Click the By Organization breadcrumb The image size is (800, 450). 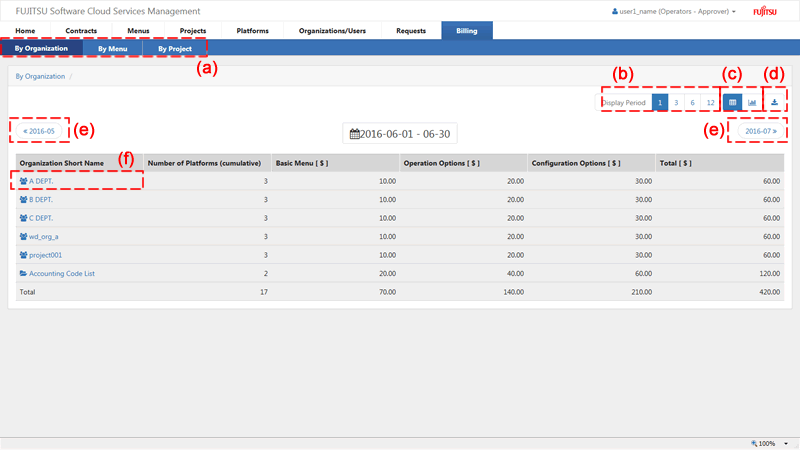40,76
